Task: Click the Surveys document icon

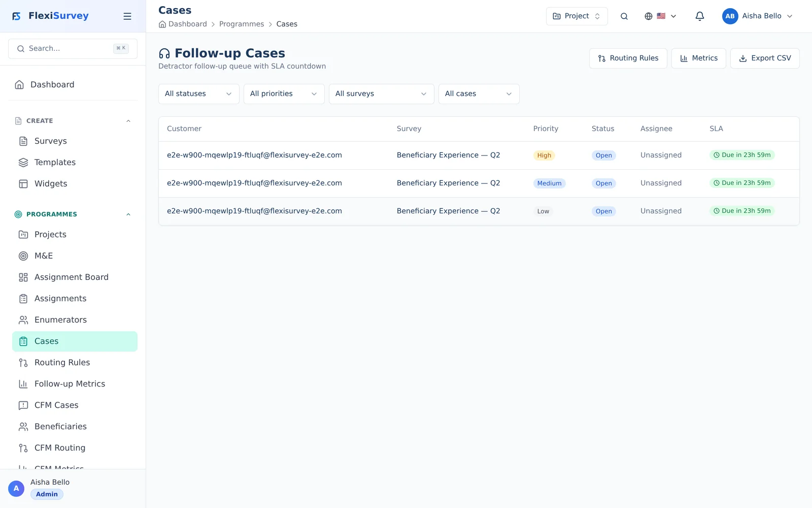Action: (23, 141)
